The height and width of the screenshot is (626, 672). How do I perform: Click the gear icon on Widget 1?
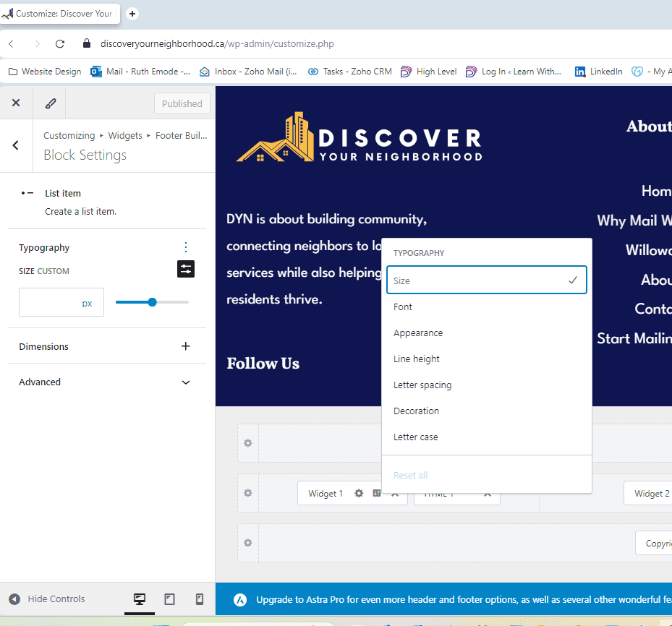359,494
